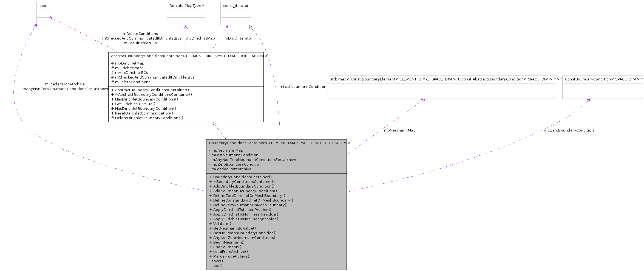Click the mDirichIterator edge label under const_iterator
The image size is (644, 271).
[238, 38]
